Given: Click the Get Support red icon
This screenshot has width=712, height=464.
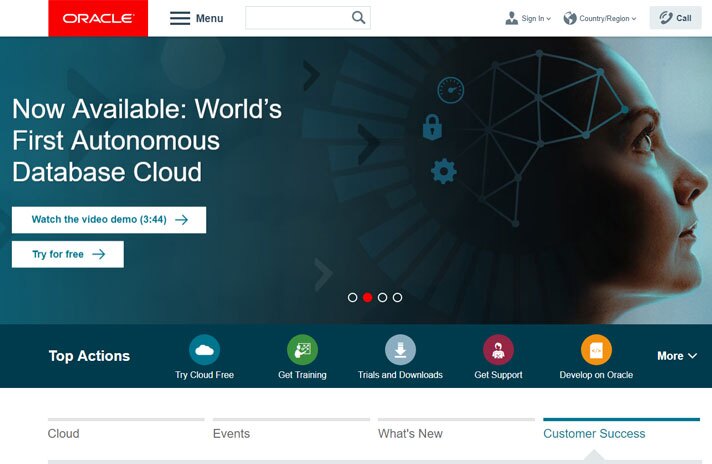Looking at the screenshot, I should click(x=498, y=350).
